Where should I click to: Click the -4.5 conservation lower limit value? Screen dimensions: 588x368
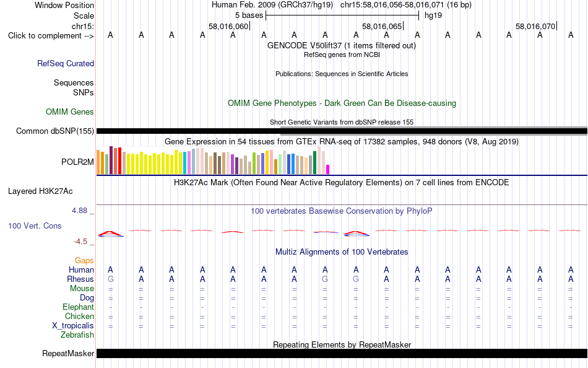[80, 242]
